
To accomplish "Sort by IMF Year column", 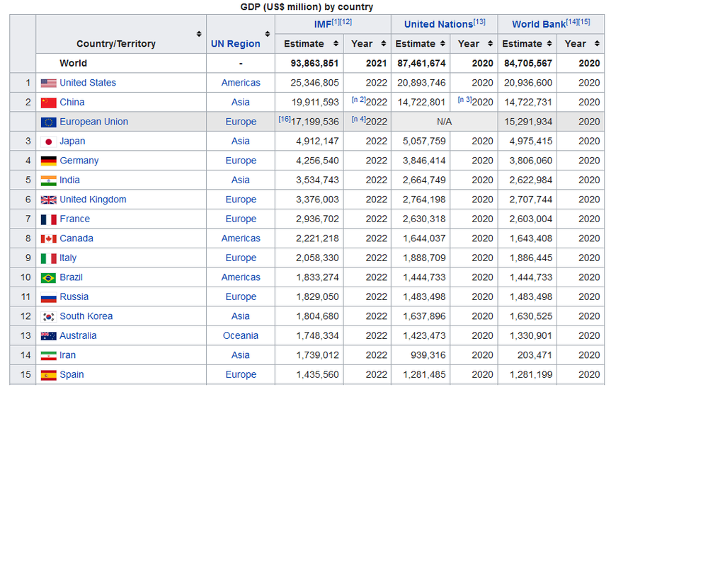I will 383,43.
